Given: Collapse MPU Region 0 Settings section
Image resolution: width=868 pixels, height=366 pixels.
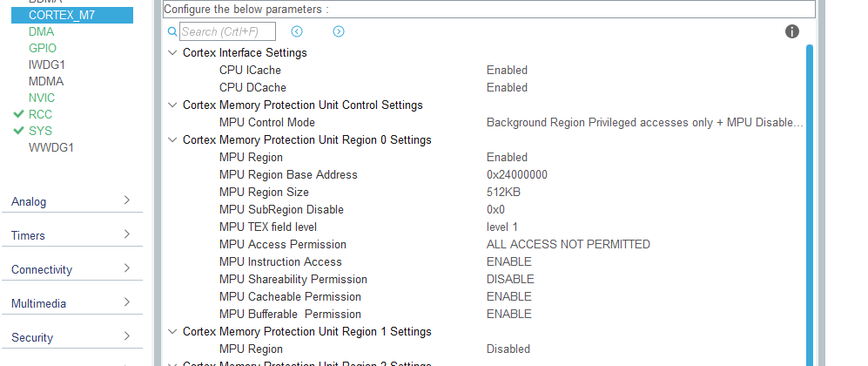Looking at the screenshot, I should pos(172,139).
